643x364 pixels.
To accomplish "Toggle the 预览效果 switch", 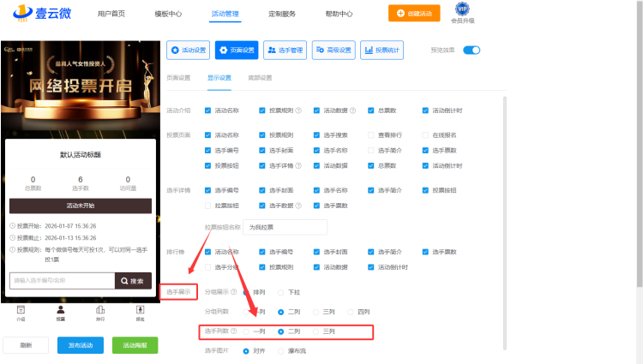I will click(x=472, y=51).
